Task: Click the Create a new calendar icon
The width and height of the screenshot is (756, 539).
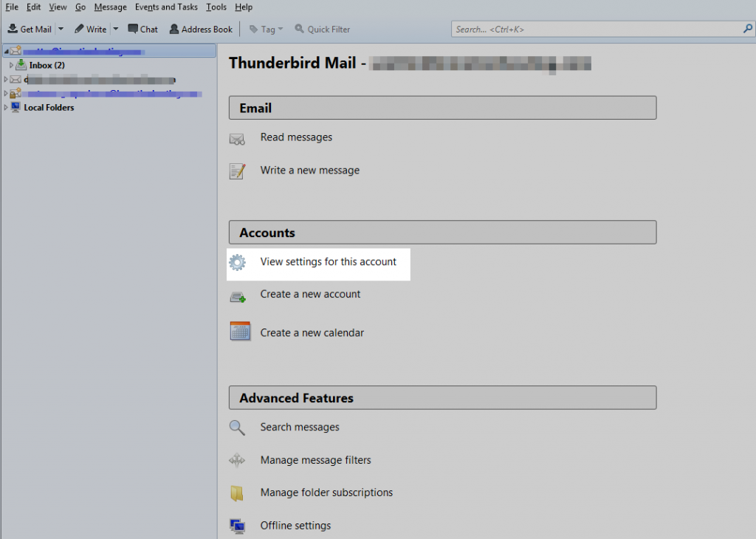Action: [237, 332]
